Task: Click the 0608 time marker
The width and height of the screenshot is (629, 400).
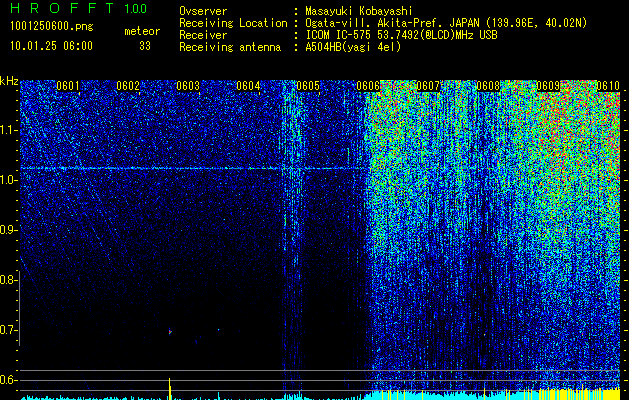Action: click(x=488, y=86)
